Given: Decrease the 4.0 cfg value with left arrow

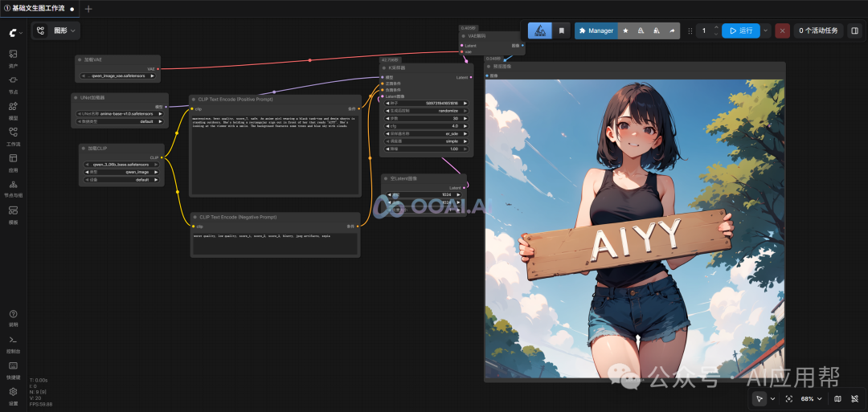Looking at the screenshot, I should coord(388,126).
